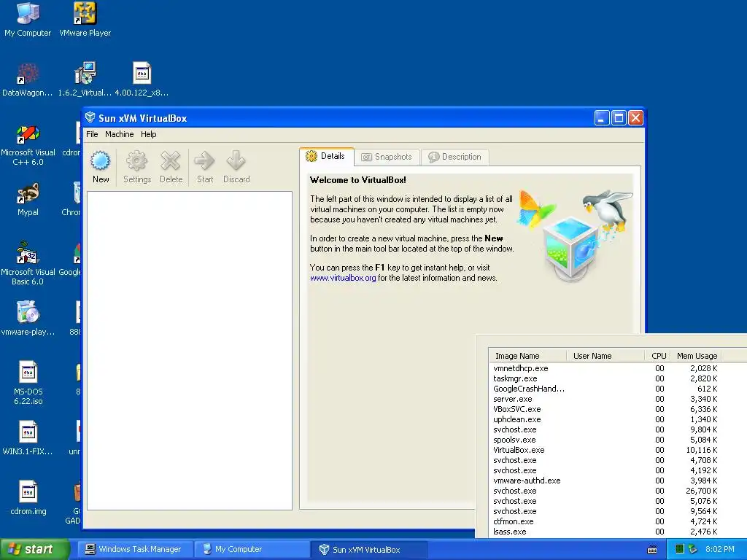Screen dimensions: 747x560
Task: Select VMware Player desktop icon
Action: [85, 20]
